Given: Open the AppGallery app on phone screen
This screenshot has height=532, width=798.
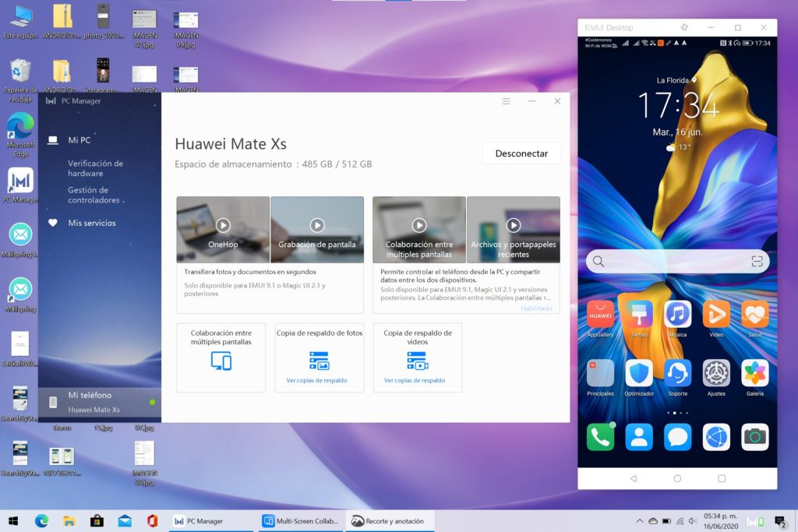Looking at the screenshot, I should [x=600, y=315].
